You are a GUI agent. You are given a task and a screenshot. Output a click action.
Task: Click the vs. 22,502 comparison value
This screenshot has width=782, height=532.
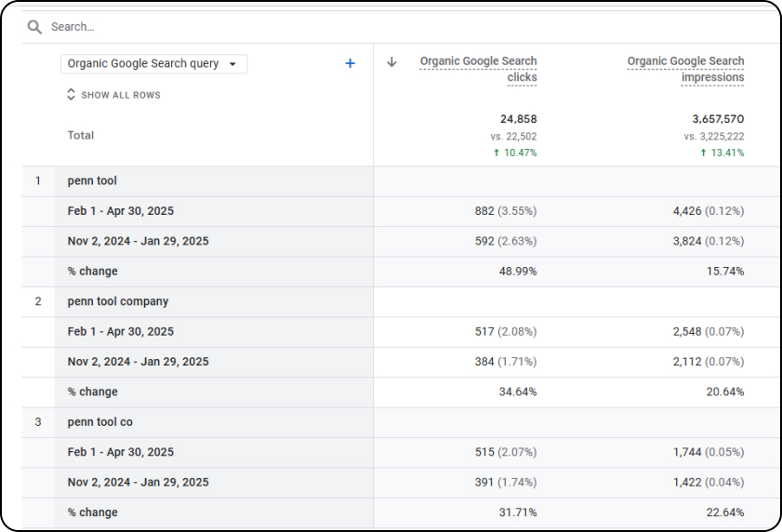click(513, 136)
